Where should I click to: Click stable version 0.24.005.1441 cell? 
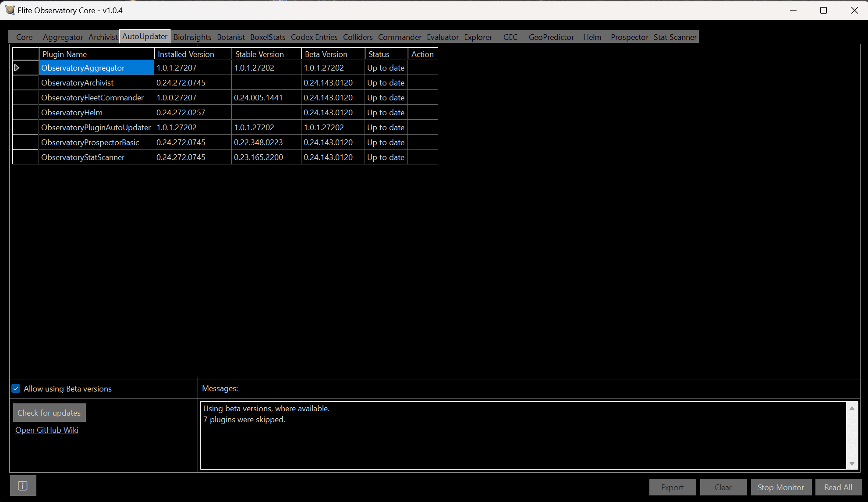[x=266, y=98]
